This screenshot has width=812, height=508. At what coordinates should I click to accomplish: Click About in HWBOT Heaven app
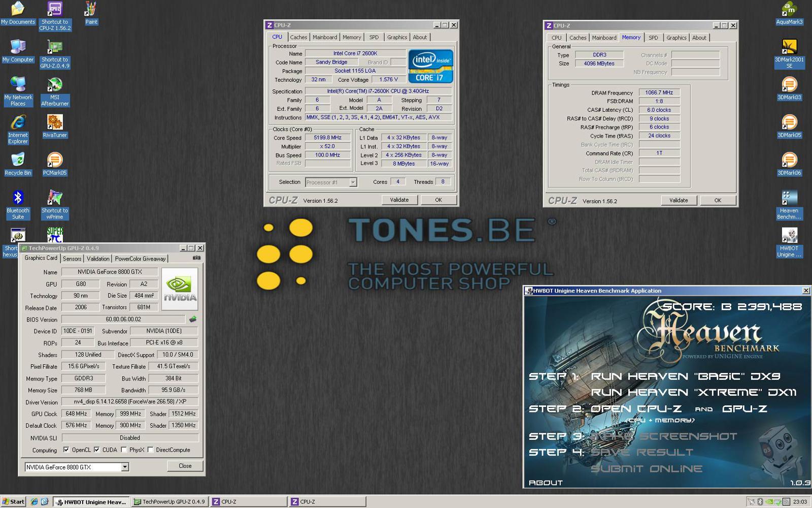coord(546,483)
